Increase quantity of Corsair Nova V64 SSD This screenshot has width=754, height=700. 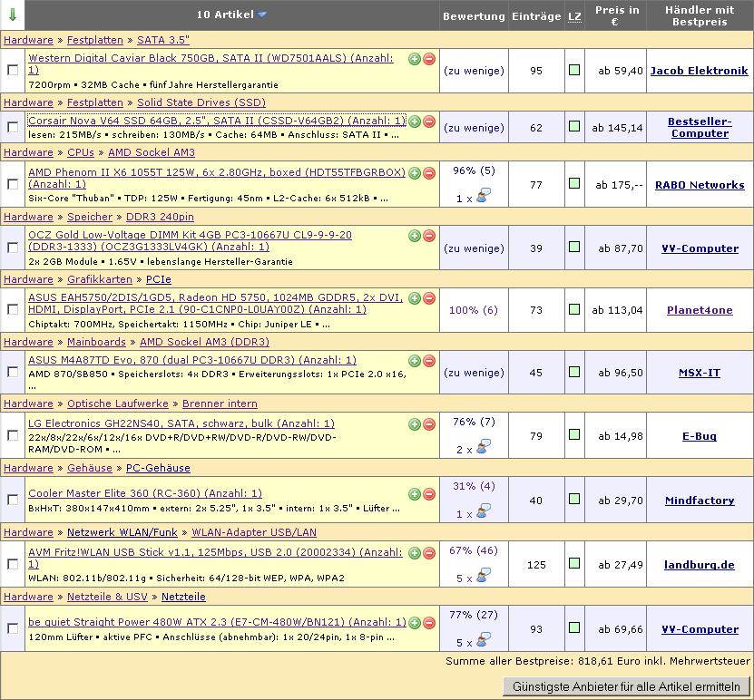pos(415,122)
